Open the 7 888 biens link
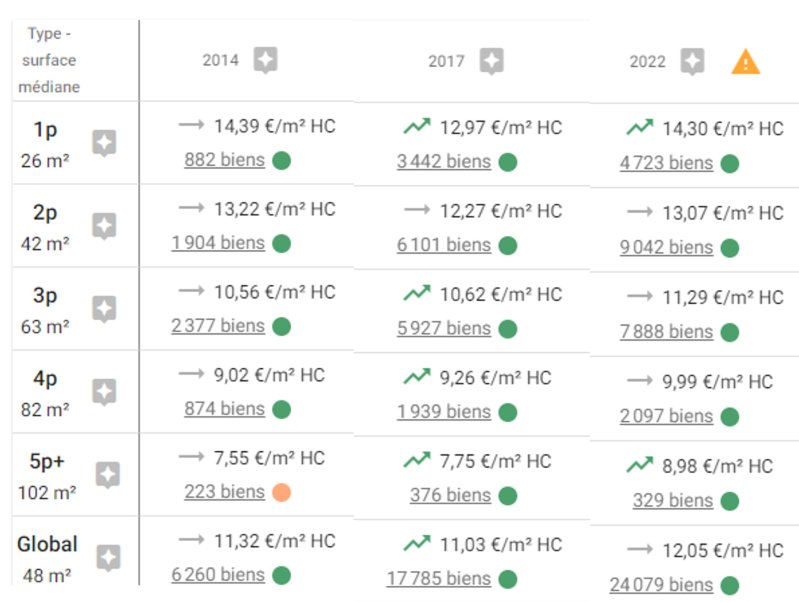 pyautogui.click(x=666, y=332)
